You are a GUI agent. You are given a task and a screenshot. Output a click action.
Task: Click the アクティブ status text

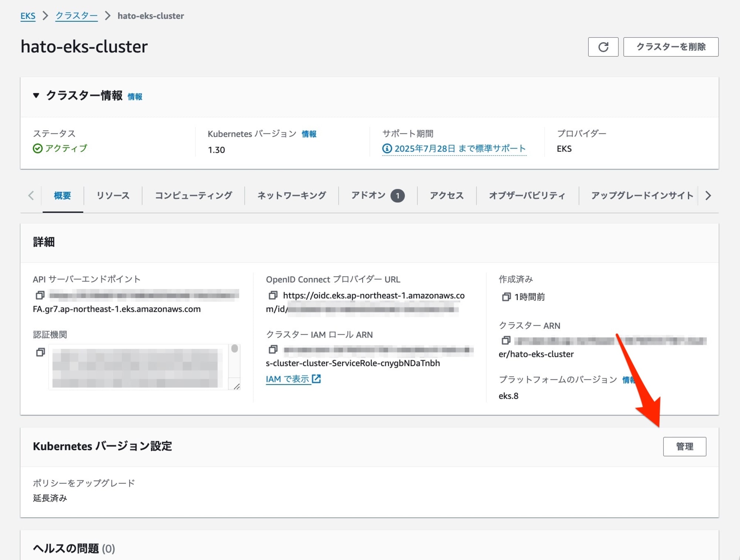[x=66, y=148]
